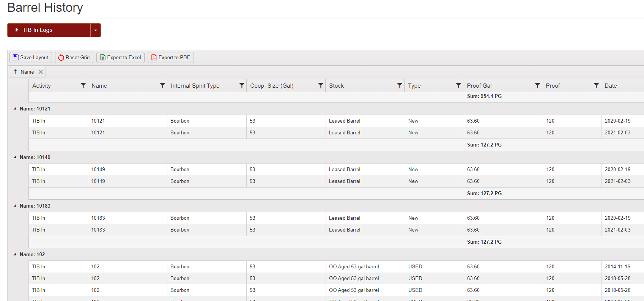
Task: Sort by Internal Spirit Type header
Action: [x=195, y=86]
